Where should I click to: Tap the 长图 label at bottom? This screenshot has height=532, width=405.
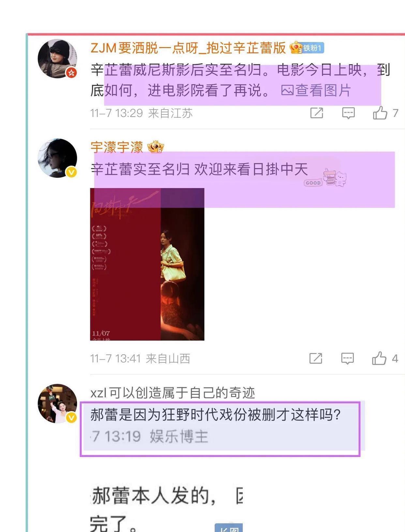(229, 528)
